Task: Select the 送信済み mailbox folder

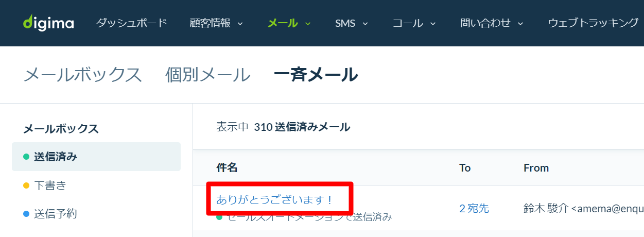Action: click(96, 157)
